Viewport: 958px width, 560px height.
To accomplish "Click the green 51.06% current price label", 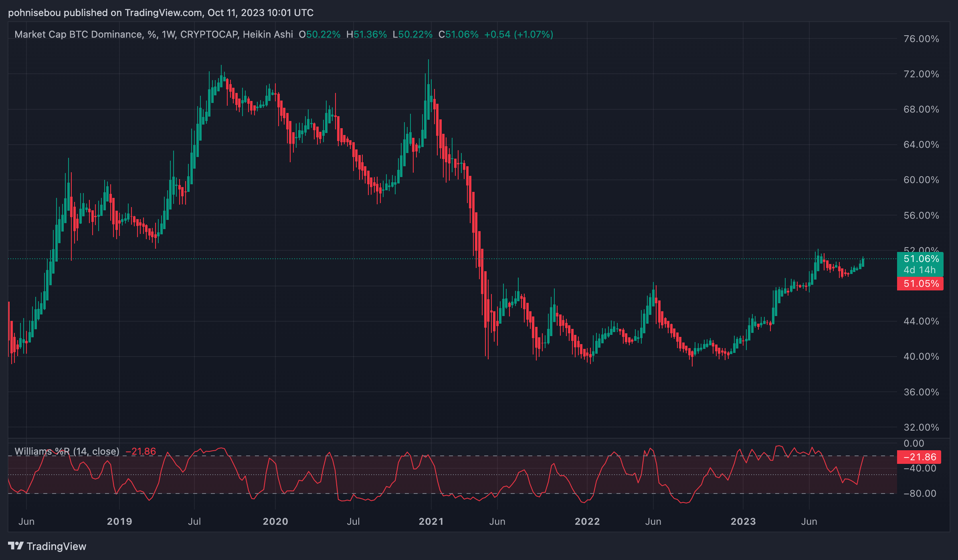I will (921, 259).
